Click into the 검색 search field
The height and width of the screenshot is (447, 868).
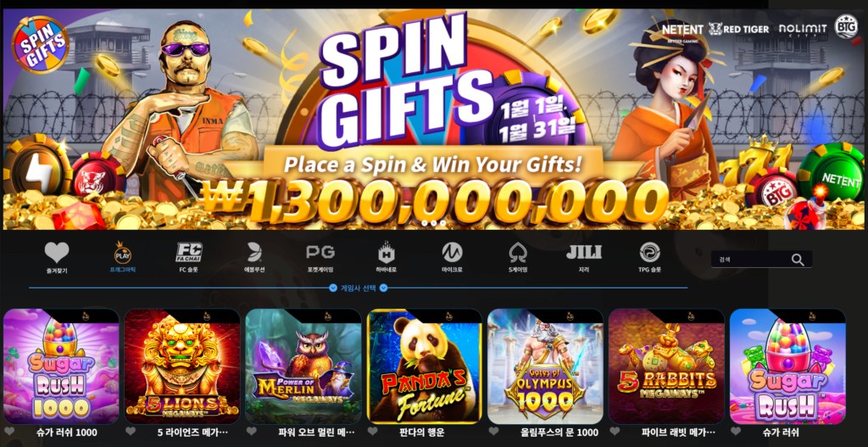coord(751,260)
